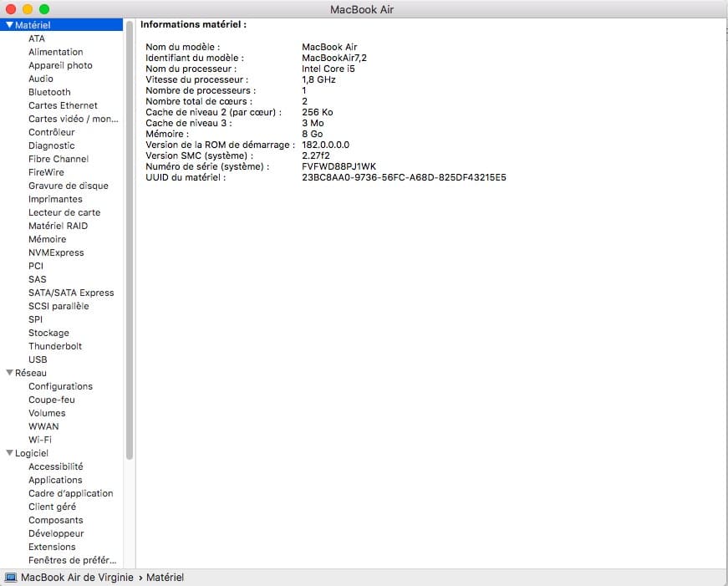Screen dimensions: 728x586
Task: Select the Logiciel category label
Action: tap(32, 453)
